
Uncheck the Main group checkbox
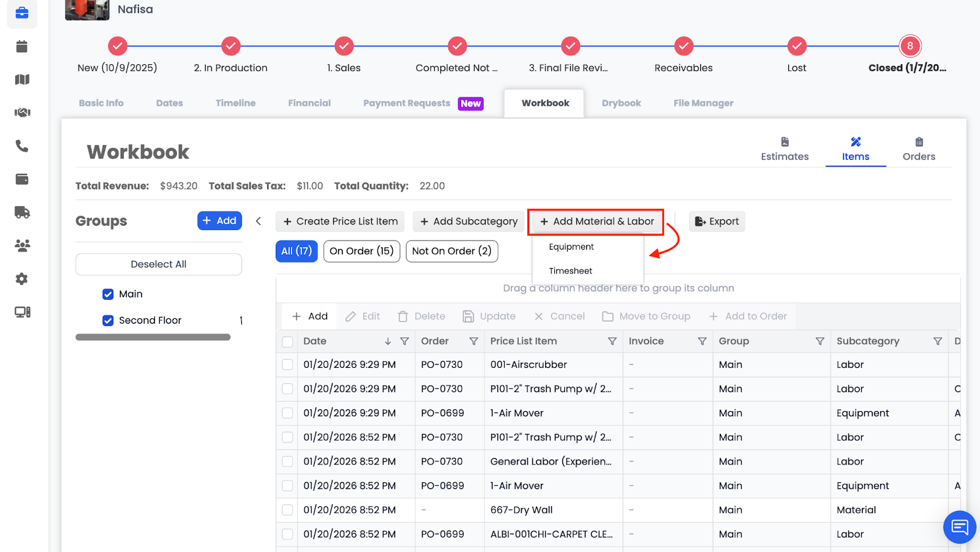108,294
